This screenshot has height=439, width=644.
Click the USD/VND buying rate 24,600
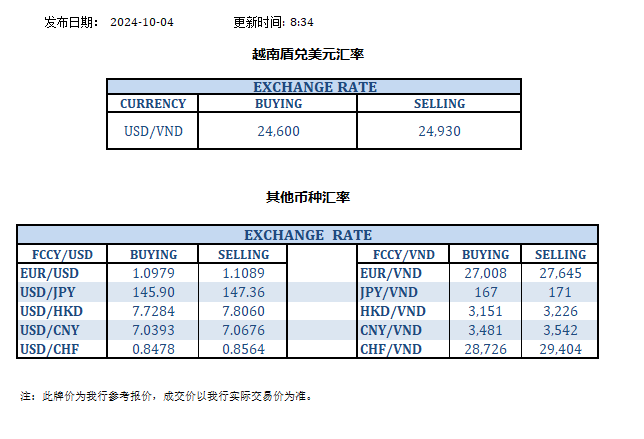click(x=279, y=130)
